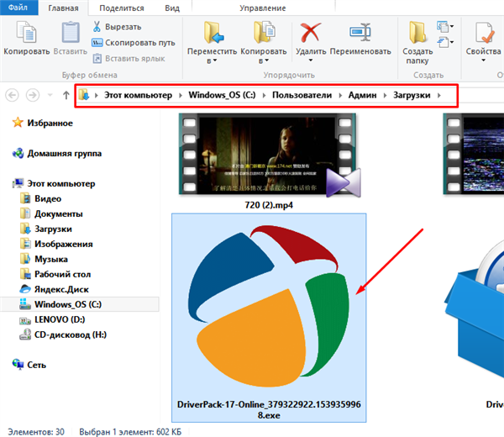Screen dimensions: 504x437
Task: Click the Копировать clipboard icon
Action: [26, 32]
